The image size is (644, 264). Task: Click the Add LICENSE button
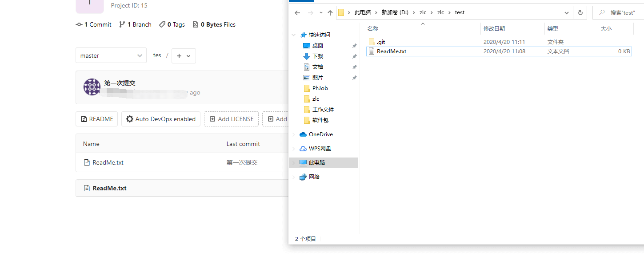tap(231, 119)
